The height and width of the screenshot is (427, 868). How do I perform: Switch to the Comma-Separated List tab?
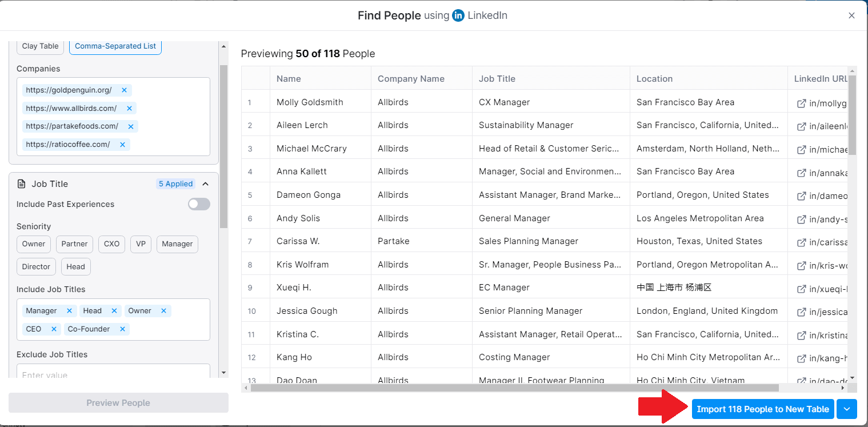point(115,46)
